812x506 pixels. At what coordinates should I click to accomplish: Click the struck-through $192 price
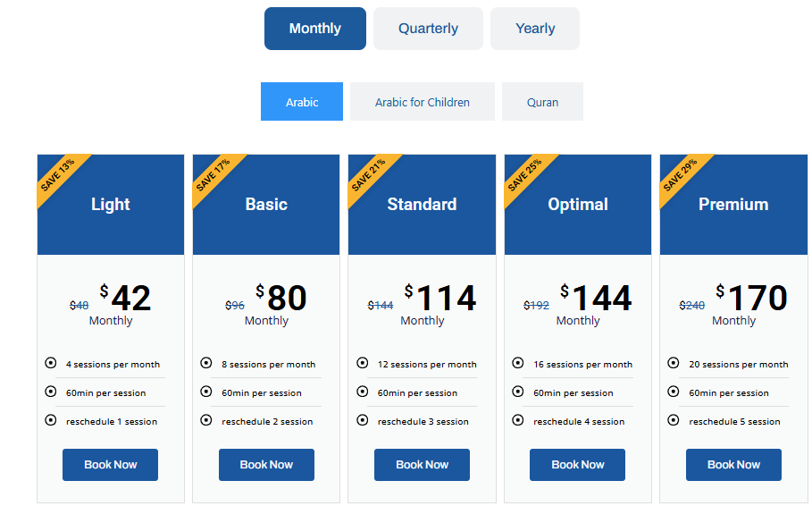coord(537,306)
